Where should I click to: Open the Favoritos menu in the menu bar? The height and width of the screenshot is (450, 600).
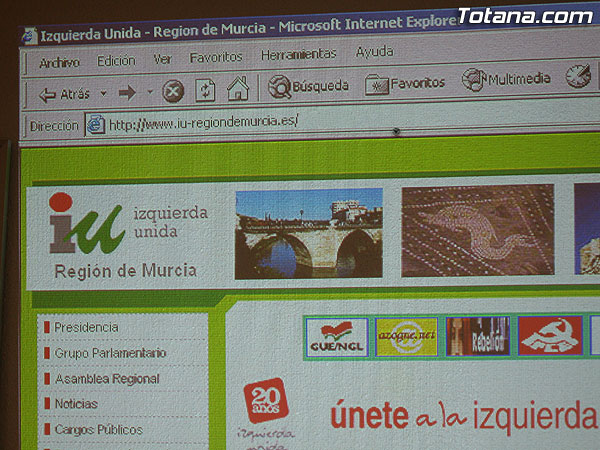pyautogui.click(x=216, y=57)
